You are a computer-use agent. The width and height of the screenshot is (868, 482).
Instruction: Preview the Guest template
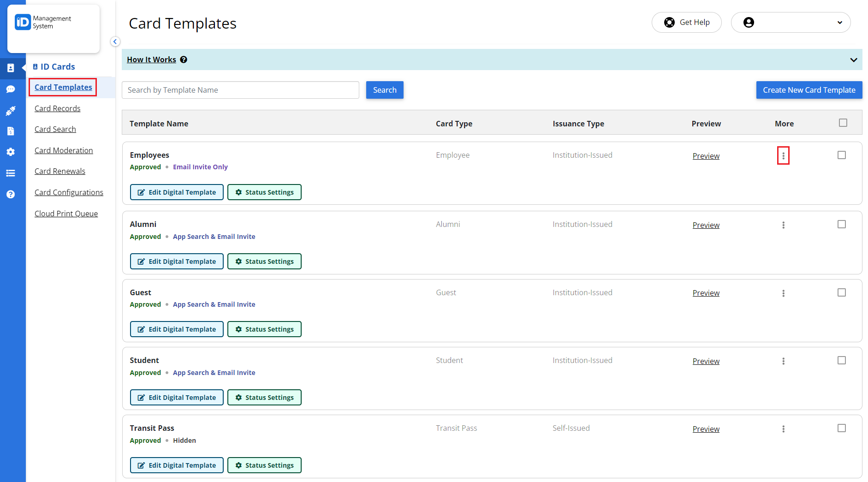pyautogui.click(x=706, y=293)
